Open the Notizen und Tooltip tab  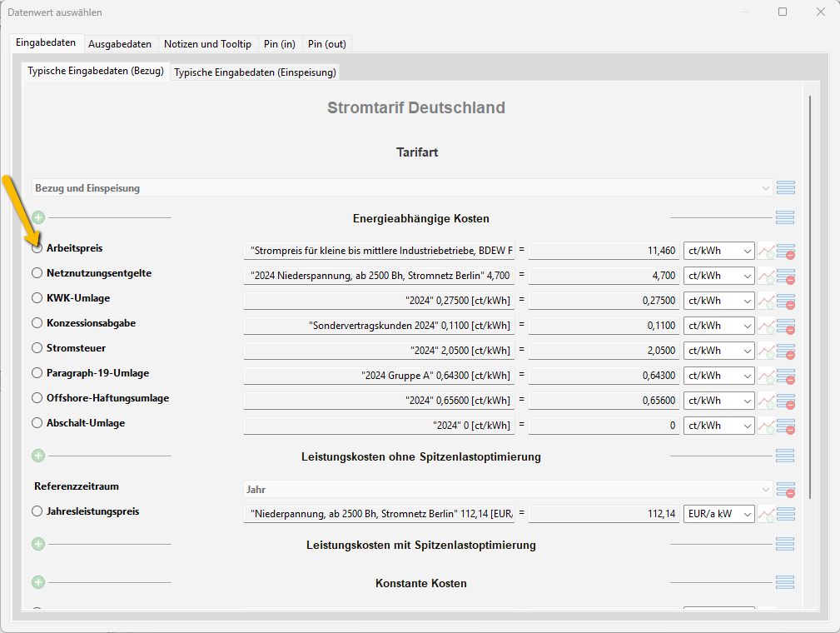(x=207, y=44)
